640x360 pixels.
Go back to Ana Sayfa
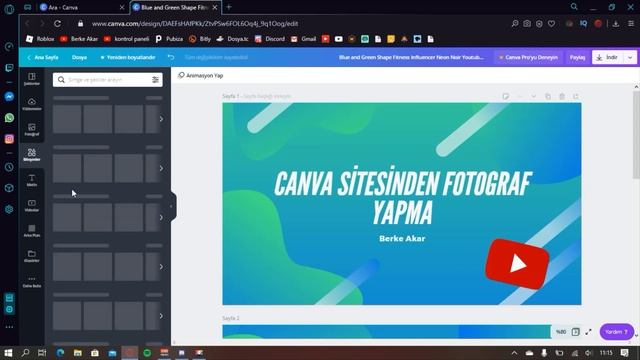[x=42, y=57]
